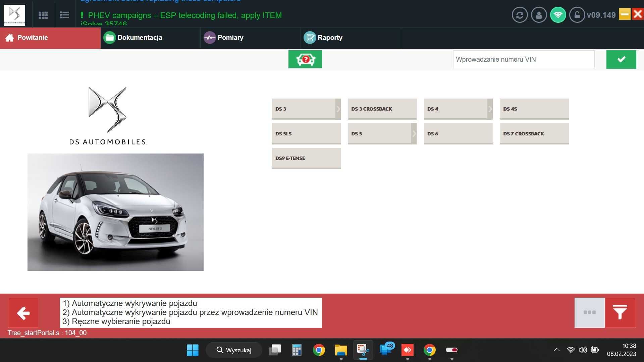Switch to the Raporty tab
Viewport: 644px width, 362px height.
point(351,38)
